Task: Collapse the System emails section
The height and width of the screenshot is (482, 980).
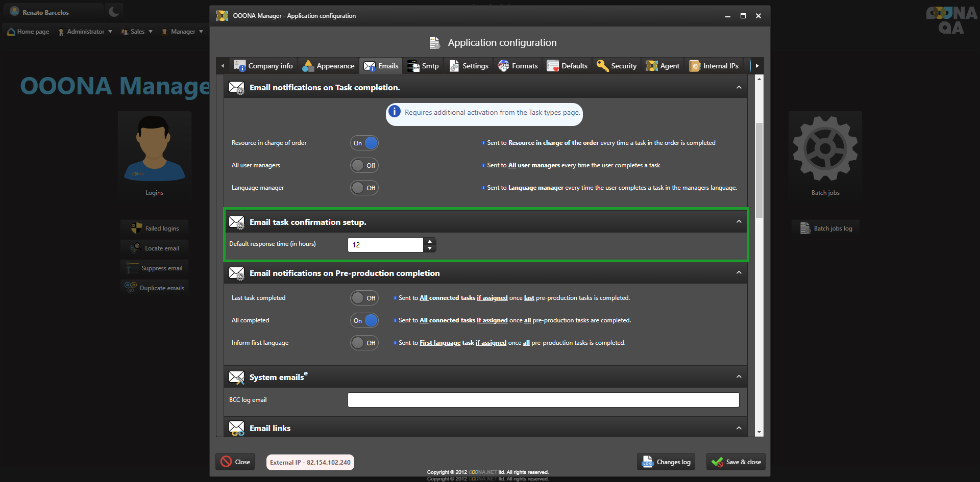Action: (739, 377)
